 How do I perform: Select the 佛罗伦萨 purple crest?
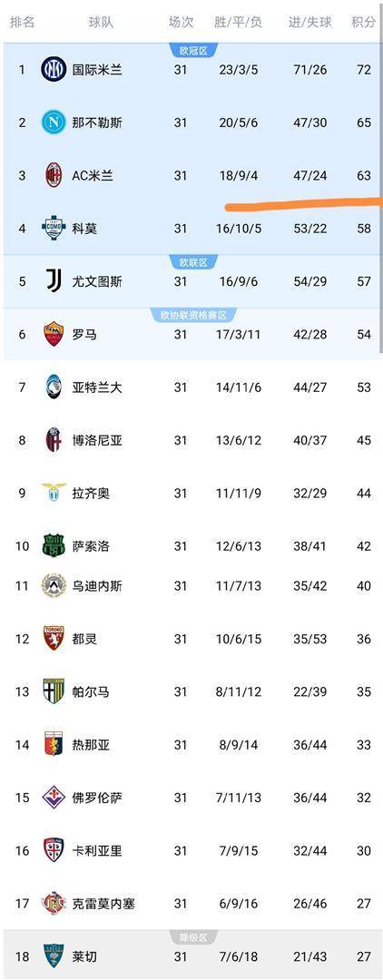pos(54,797)
